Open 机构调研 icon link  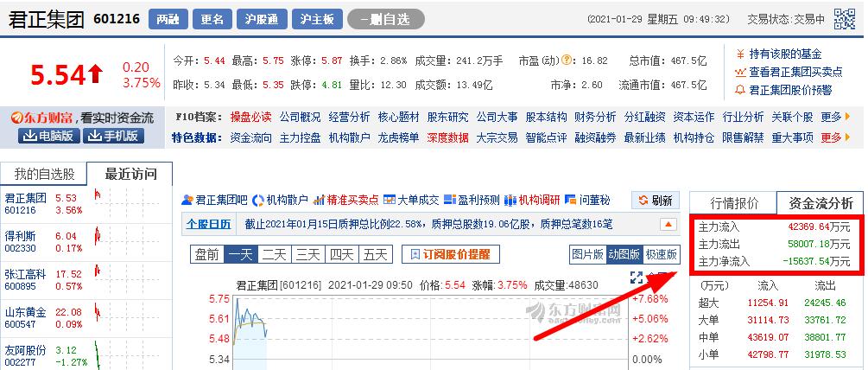(532, 200)
